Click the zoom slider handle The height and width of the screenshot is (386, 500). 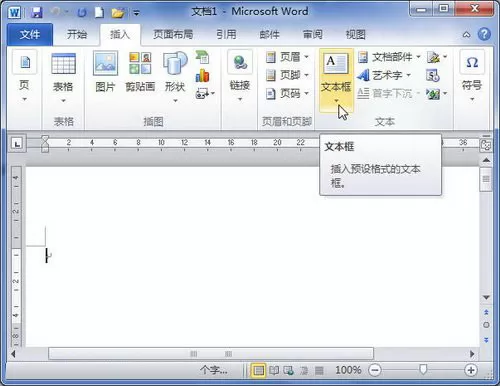pyautogui.click(x=423, y=369)
